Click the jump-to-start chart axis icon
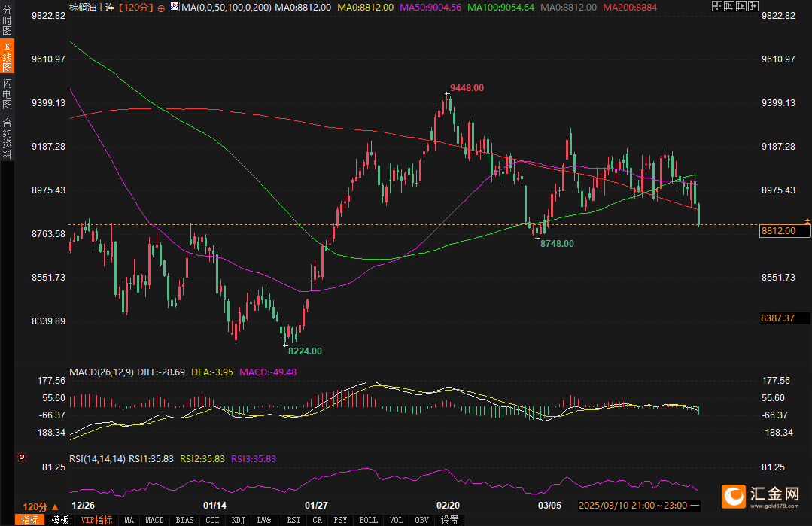Image resolution: width=812 pixels, height=526 pixels. (x=729, y=6)
